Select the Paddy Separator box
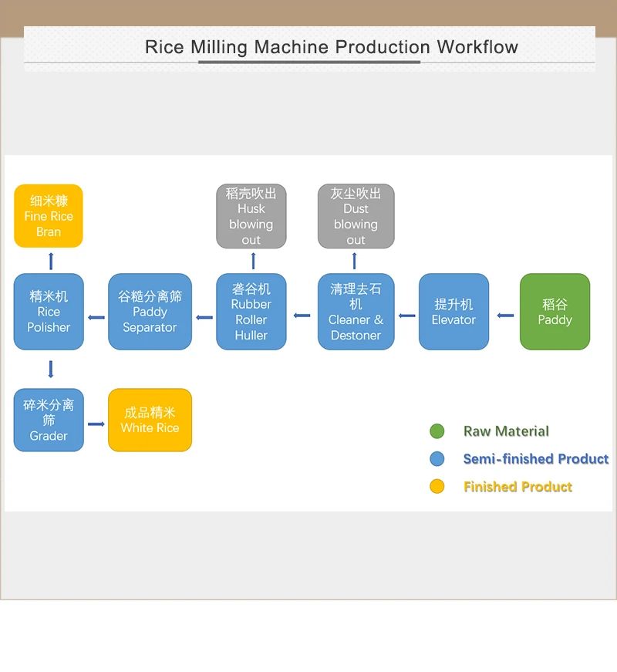The image size is (617, 672). point(150,312)
